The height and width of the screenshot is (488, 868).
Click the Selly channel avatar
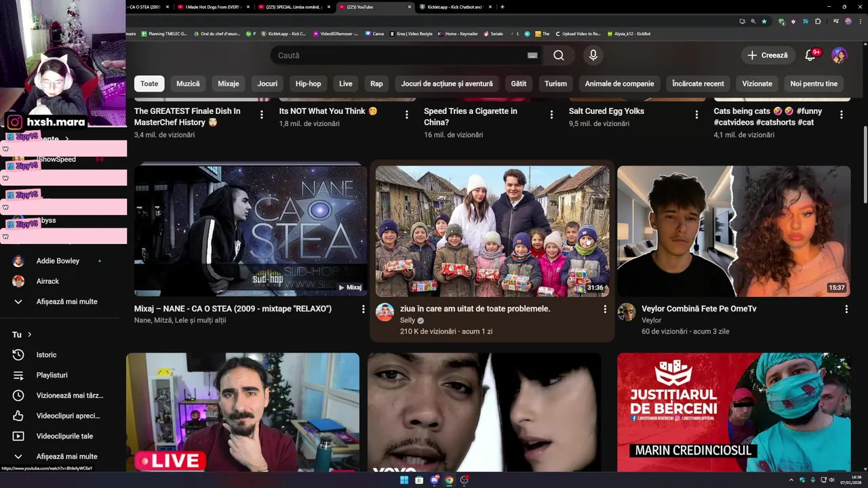click(x=384, y=312)
